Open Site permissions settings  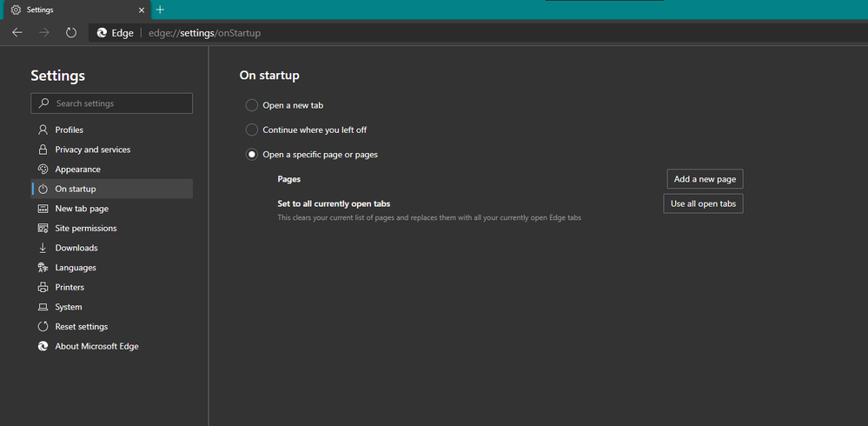pos(112,229)
